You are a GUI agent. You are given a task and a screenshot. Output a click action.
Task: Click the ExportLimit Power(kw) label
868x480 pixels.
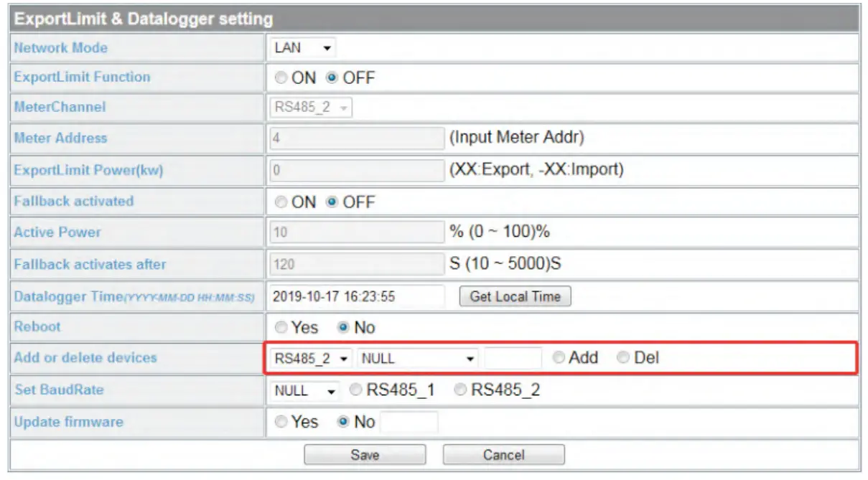pos(88,170)
